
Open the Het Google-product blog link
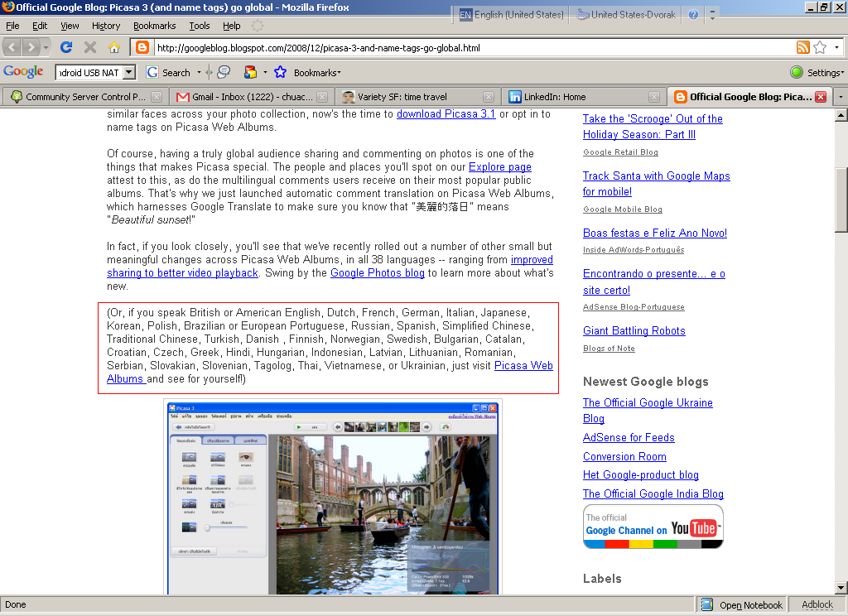pos(640,475)
